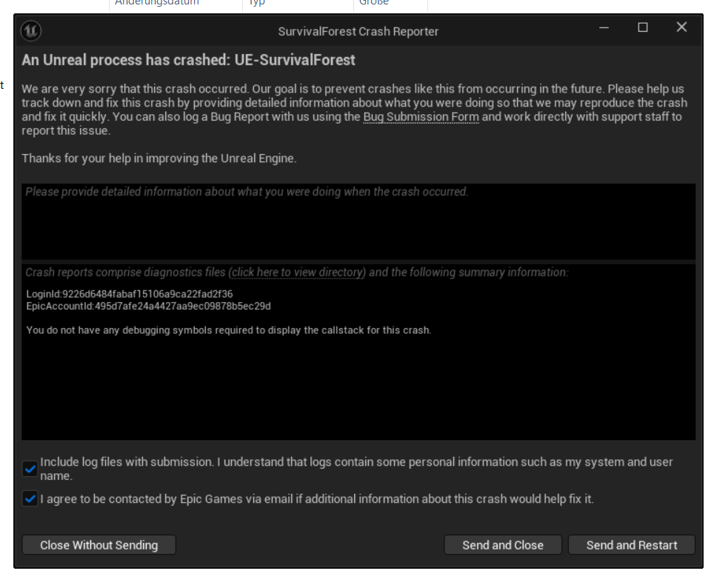Viewport: 714px width, 588px height.
Task: Open the Bug Submission Form link
Action: [421, 117]
